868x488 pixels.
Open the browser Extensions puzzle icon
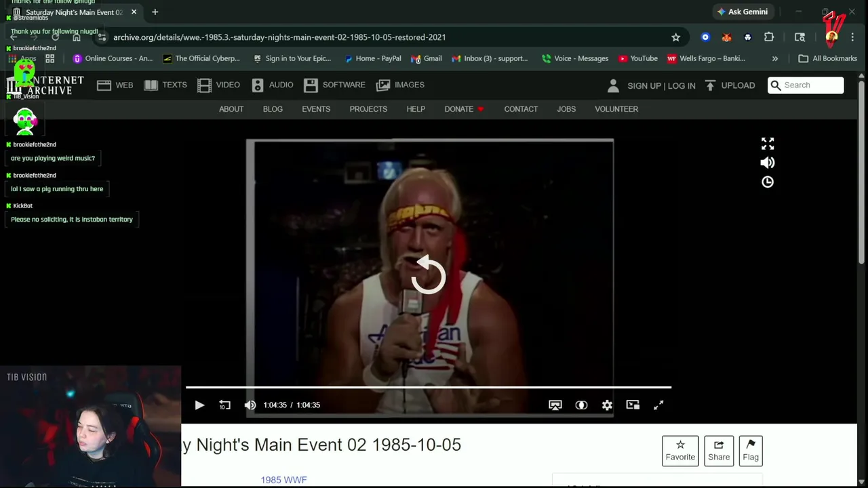point(769,37)
